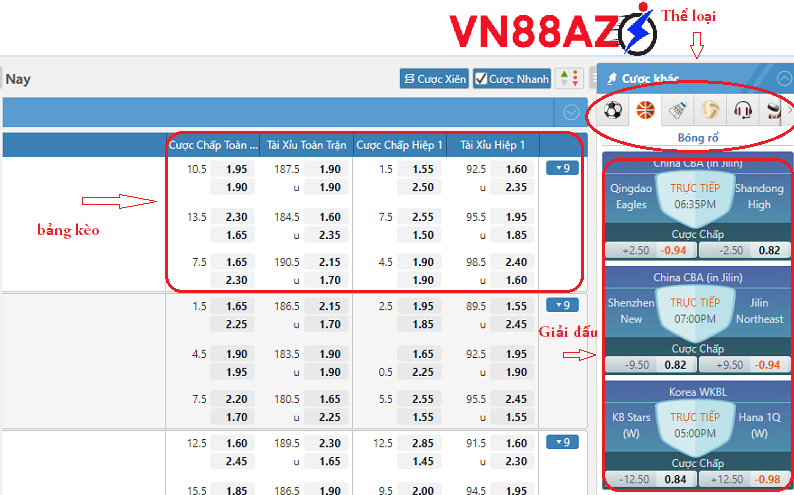Click odds 2.40 beside first-half total 98.5

pyautogui.click(x=512, y=262)
